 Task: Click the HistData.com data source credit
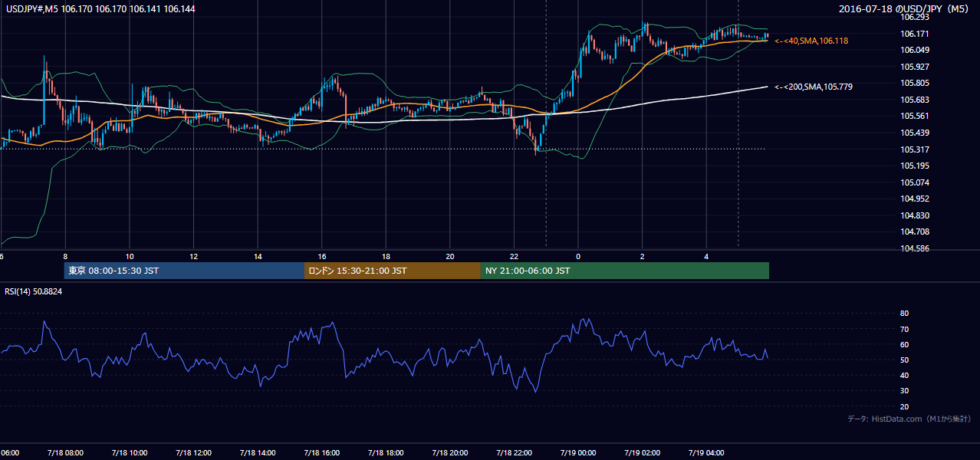909,419
